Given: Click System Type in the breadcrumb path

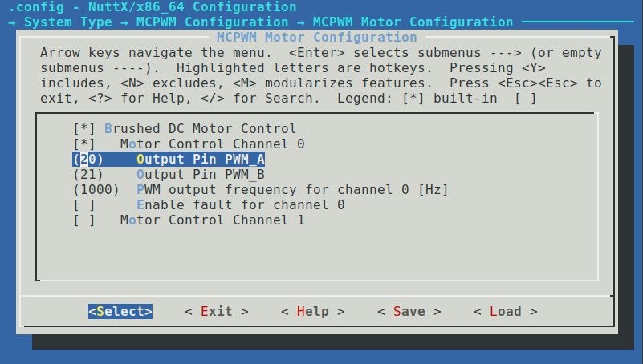Looking at the screenshot, I should click(x=67, y=22).
